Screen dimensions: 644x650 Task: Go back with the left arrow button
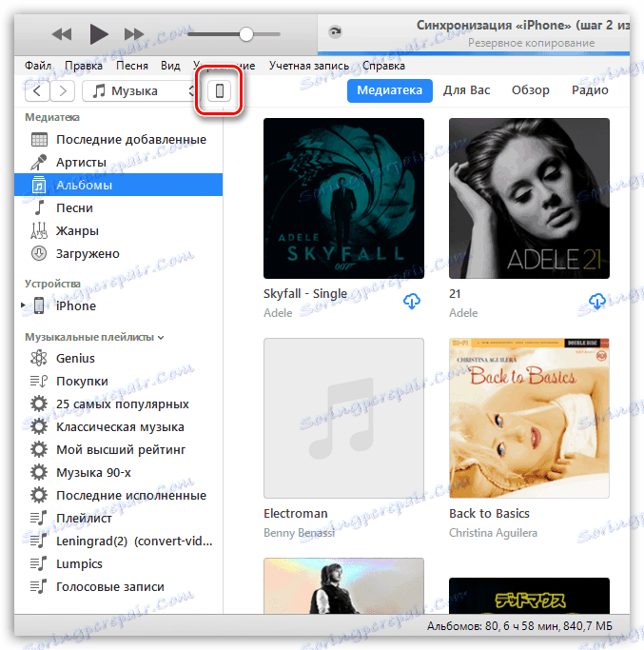click(37, 90)
